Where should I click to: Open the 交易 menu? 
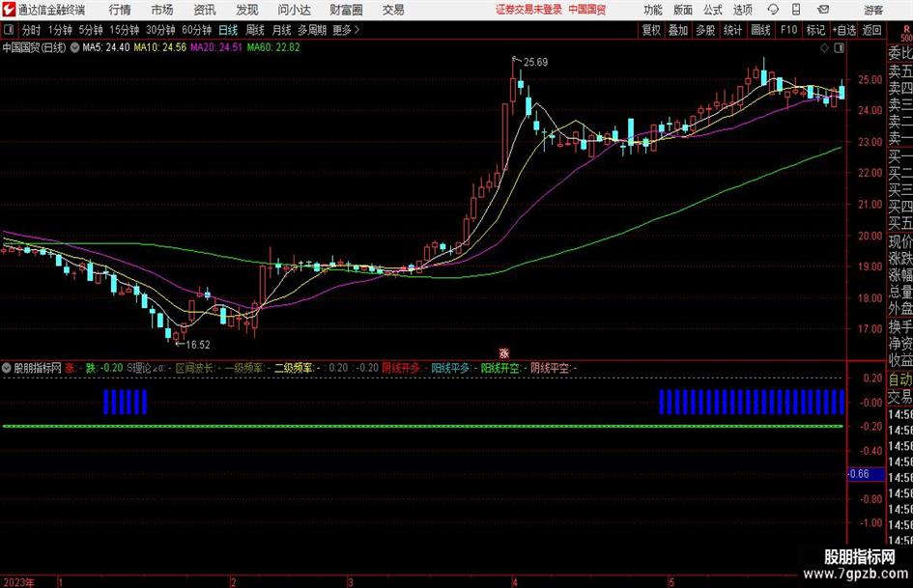tap(393, 10)
